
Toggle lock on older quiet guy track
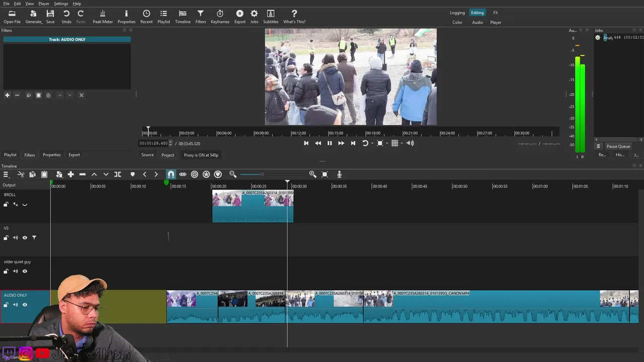coord(6,271)
